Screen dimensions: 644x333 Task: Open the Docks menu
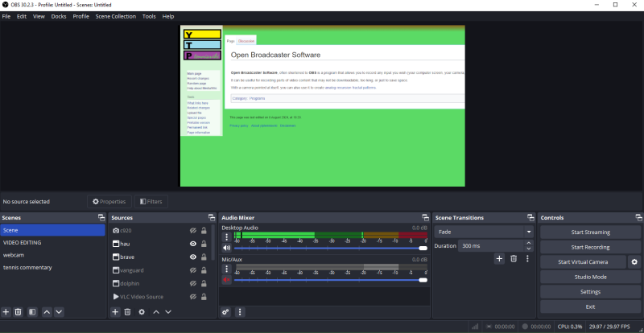(x=59, y=16)
